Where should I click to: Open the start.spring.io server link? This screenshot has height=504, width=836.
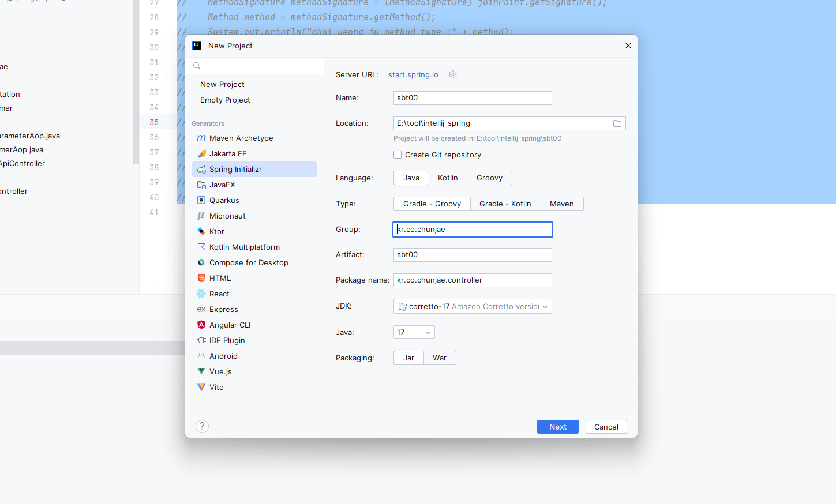[x=413, y=74]
